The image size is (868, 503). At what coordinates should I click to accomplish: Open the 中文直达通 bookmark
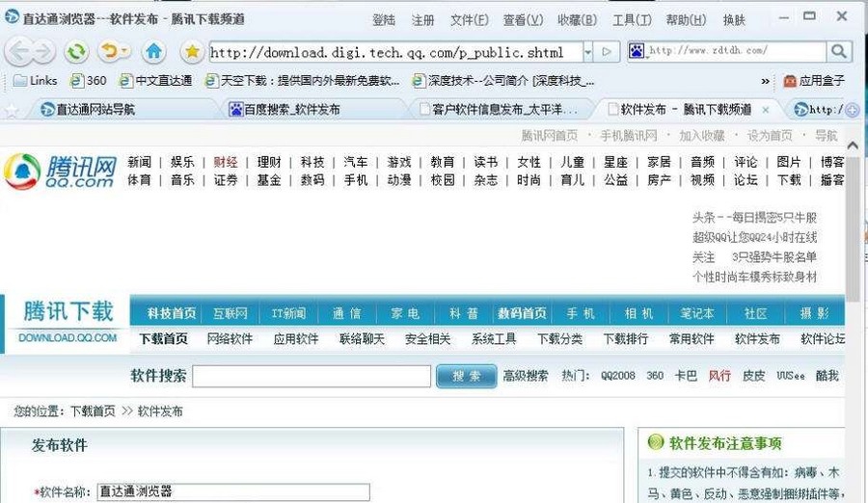[156, 81]
